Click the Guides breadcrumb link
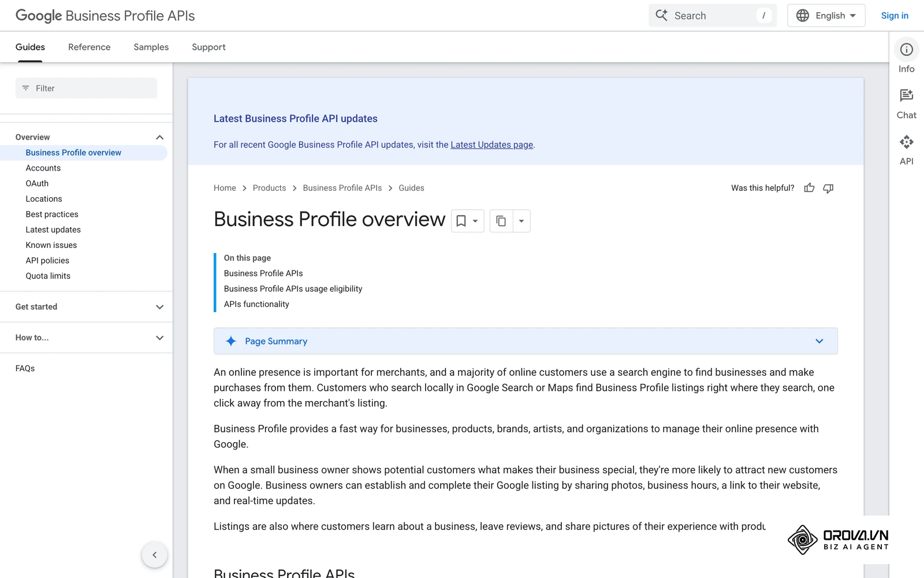The image size is (924, 578). (x=411, y=188)
